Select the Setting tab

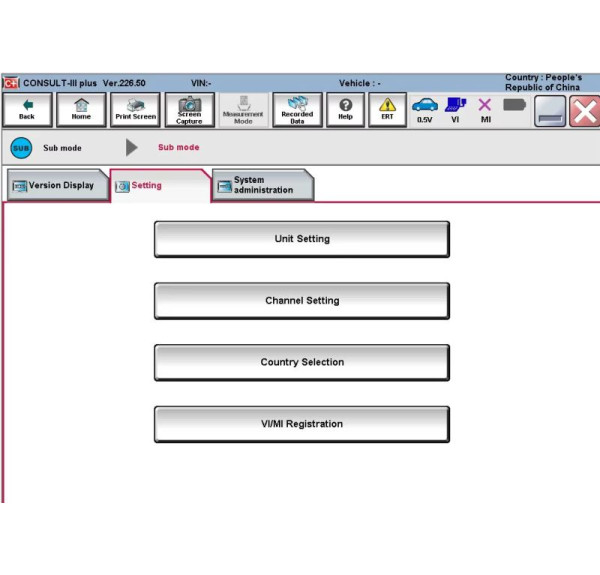(158, 185)
